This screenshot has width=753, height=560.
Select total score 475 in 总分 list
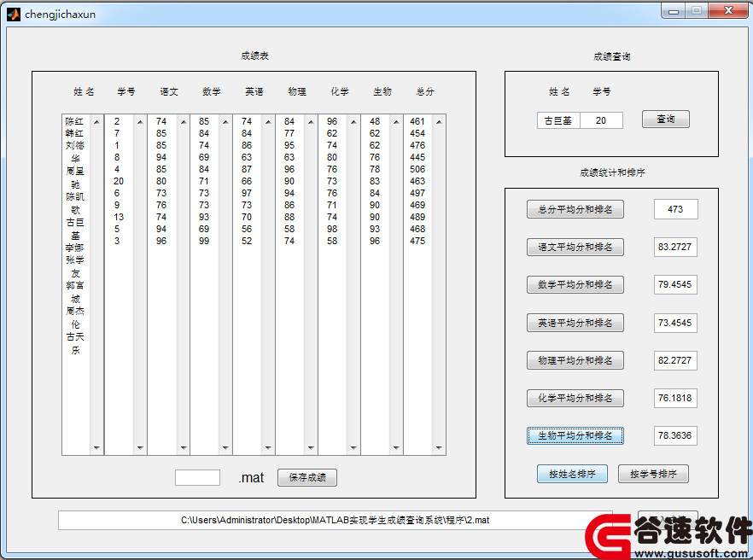coord(417,241)
